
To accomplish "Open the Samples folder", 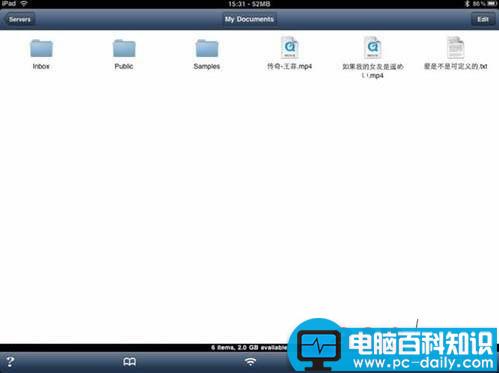I will click(x=207, y=48).
